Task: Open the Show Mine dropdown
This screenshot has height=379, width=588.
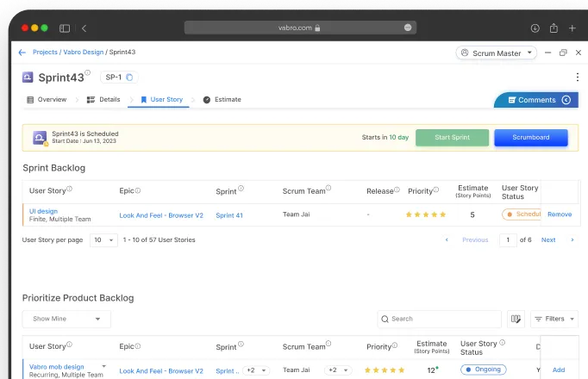Action: pyautogui.click(x=67, y=319)
